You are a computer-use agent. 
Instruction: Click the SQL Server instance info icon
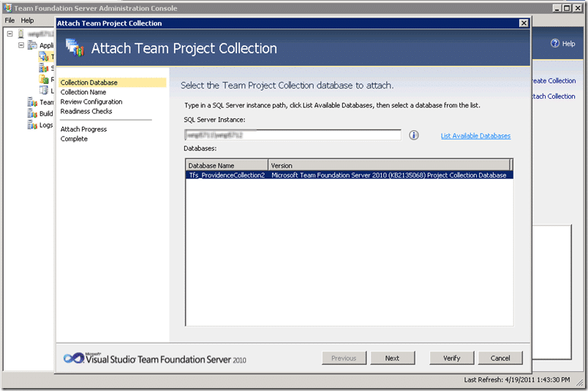(414, 135)
